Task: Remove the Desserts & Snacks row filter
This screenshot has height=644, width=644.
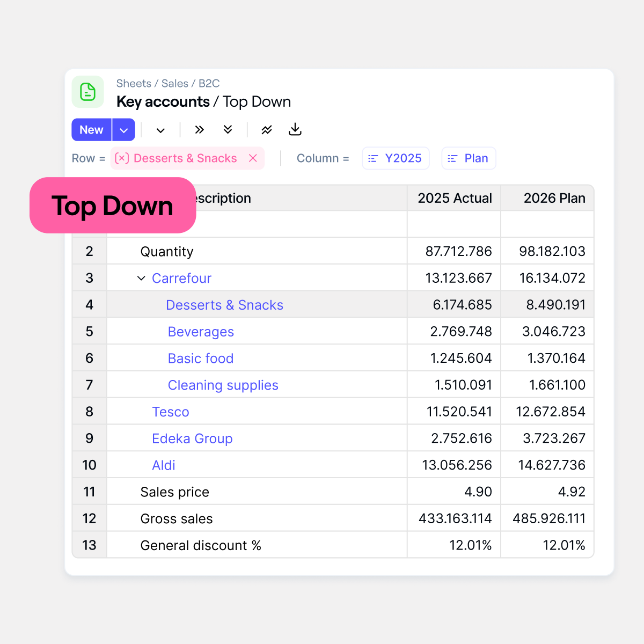Action: 253,158
